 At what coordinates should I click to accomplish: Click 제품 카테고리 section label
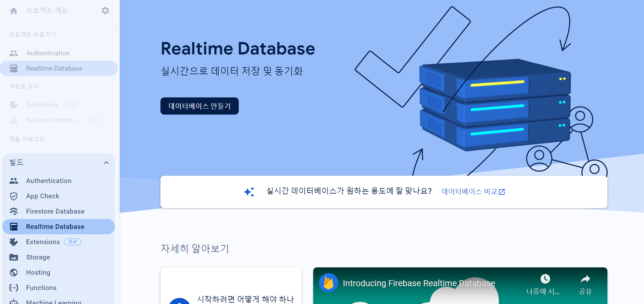[27, 139]
